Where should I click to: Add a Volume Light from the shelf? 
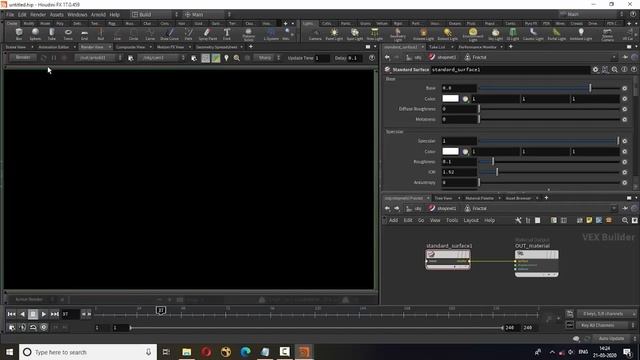423,34
